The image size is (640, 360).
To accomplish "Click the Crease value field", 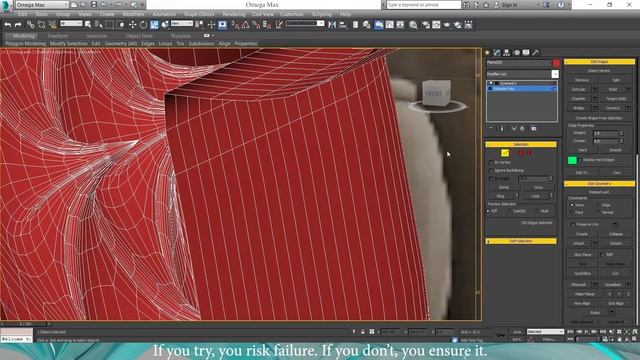I will click(606, 141).
